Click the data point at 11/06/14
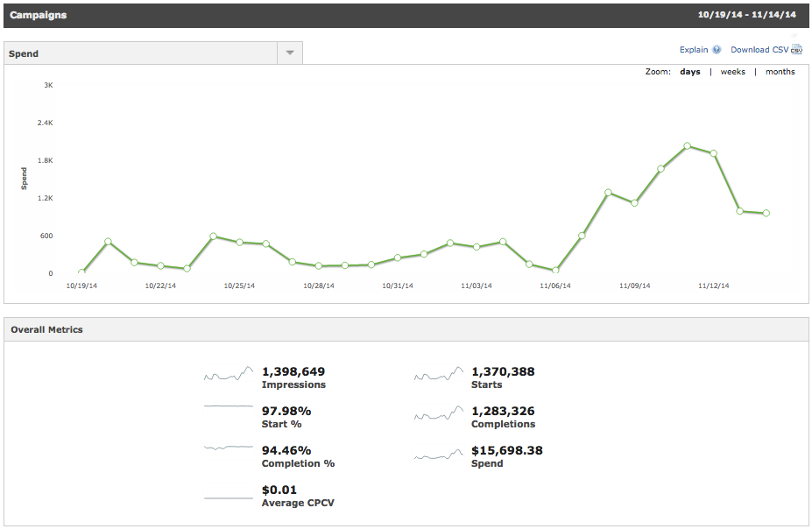This screenshot has height=529, width=812. (x=555, y=271)
